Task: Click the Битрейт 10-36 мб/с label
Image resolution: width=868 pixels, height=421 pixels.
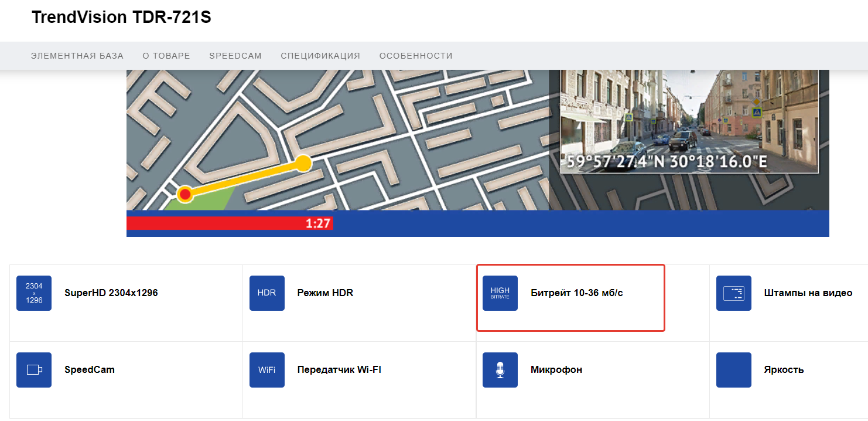Action: [576, 293]
